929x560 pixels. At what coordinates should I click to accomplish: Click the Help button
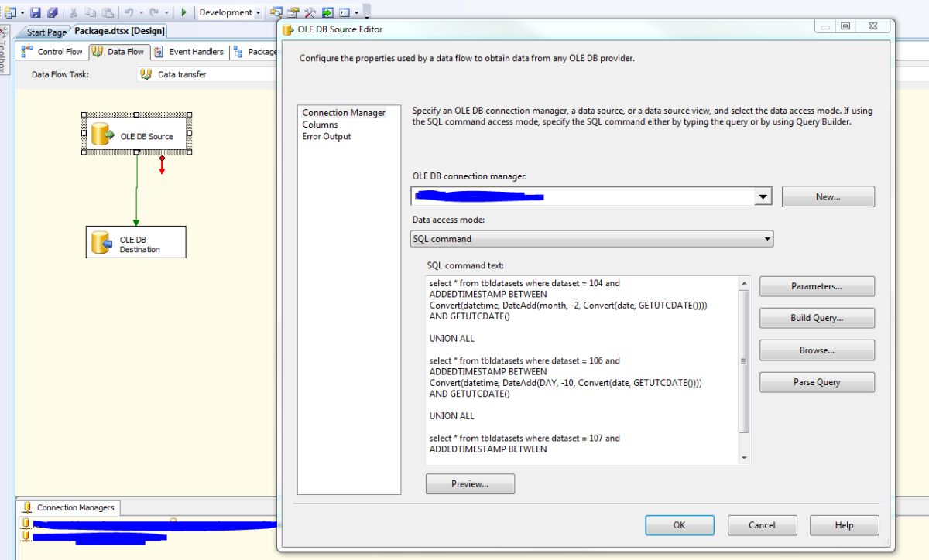[x=844, y=525]
